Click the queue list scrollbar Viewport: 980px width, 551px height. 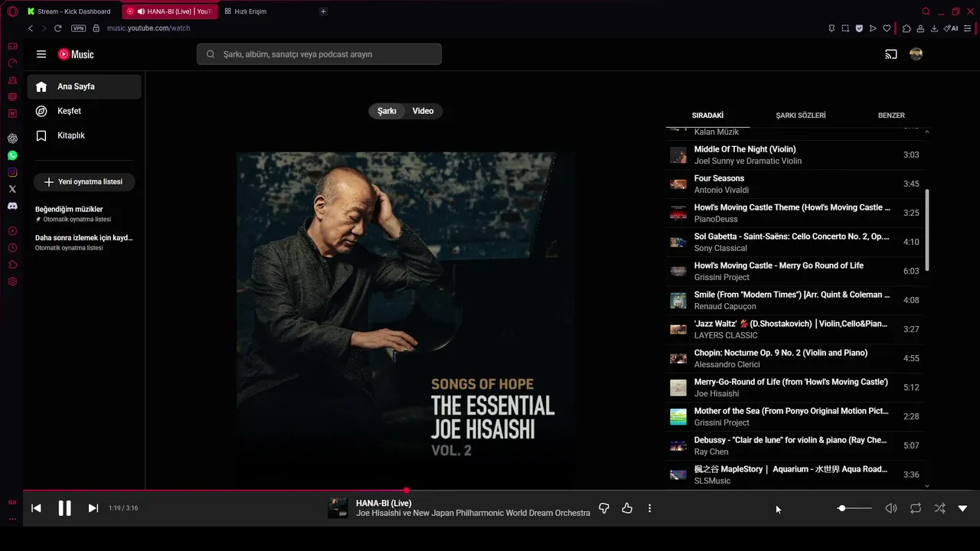[927, 230]
